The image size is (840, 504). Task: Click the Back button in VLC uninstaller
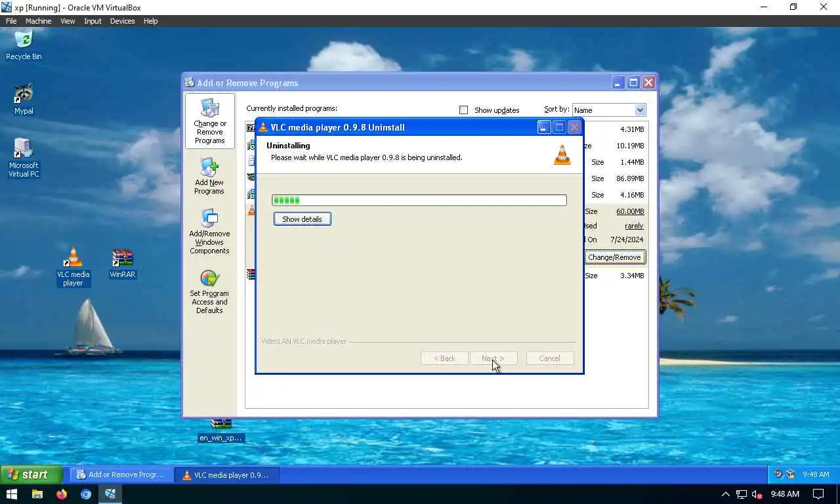click(x=444, y=358)
